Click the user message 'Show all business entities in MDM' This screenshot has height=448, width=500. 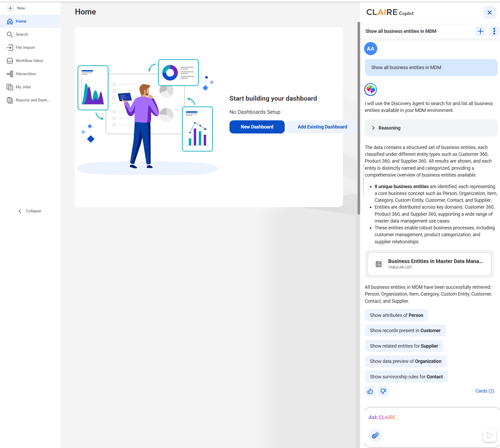(x=431, y=68)
